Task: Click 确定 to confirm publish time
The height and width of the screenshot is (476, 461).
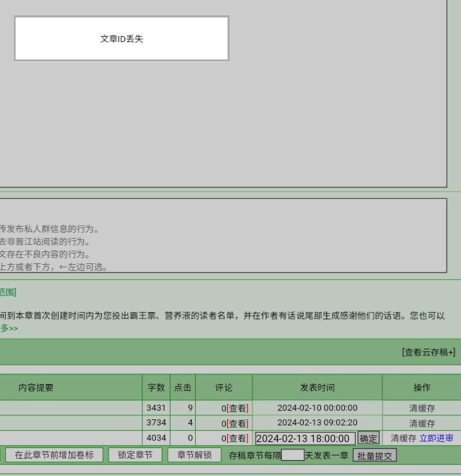Action: point(368,439)
